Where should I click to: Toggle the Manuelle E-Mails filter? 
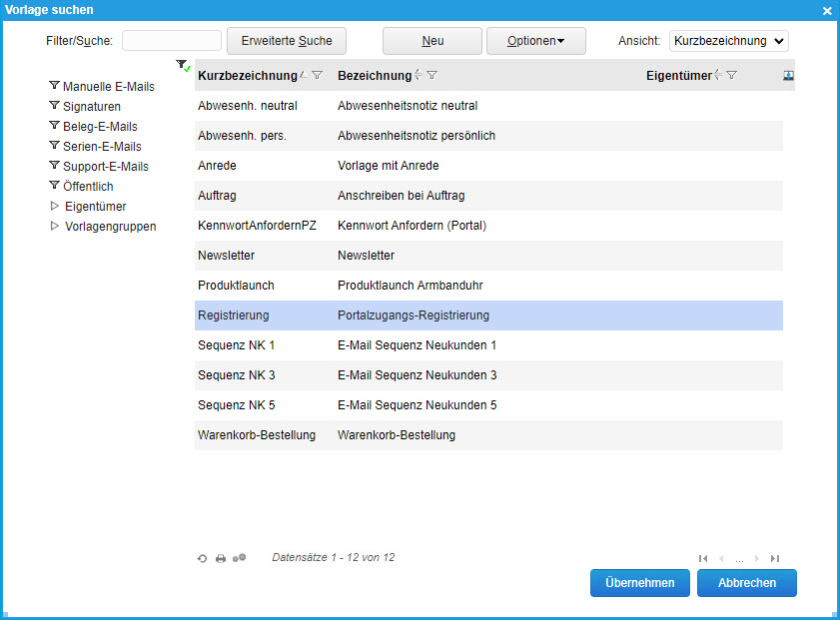point(54,86)
